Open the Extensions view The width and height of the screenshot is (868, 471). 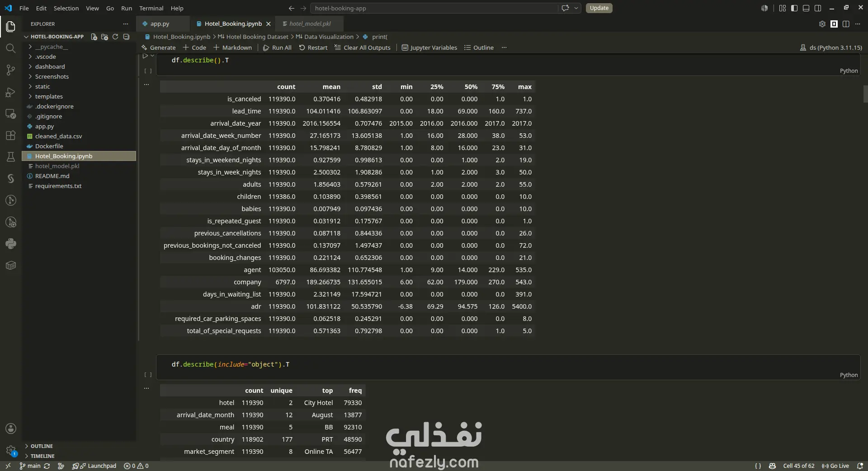point(11,135)
